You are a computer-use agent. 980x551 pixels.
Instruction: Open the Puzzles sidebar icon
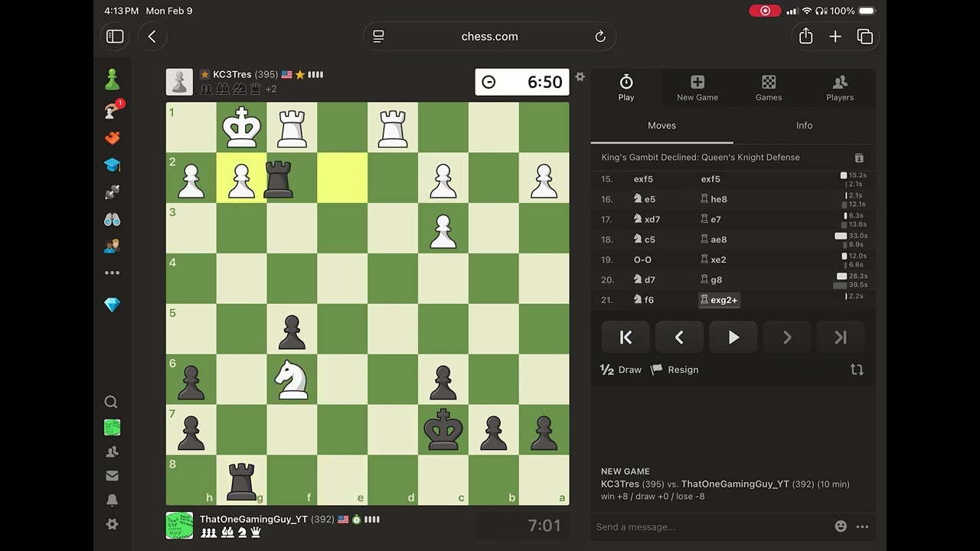[x=112, y=138]
